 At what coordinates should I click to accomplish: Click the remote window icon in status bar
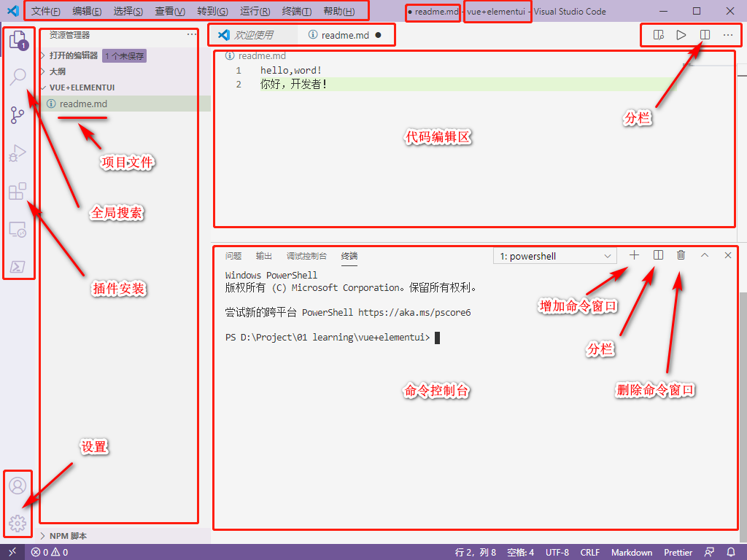[x=13, y=553]
